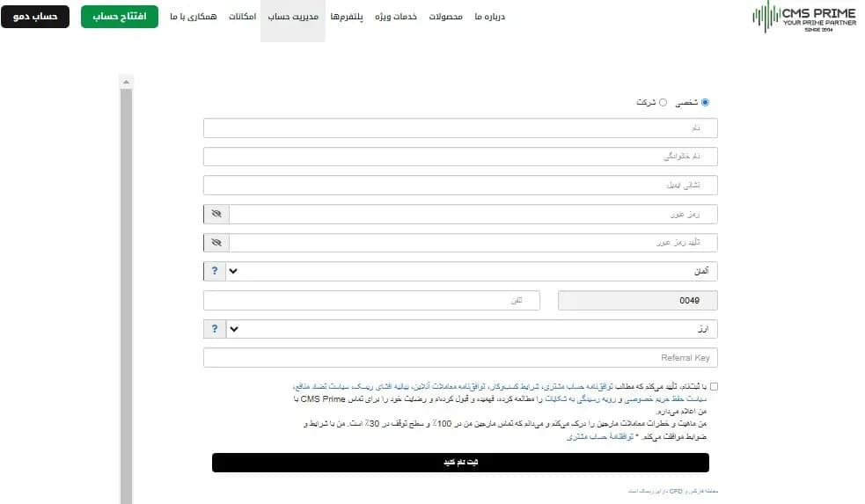Screen dimensions: 865x504
Task: Open the country dropdown showing آلمان
Action: coord(472,271)
